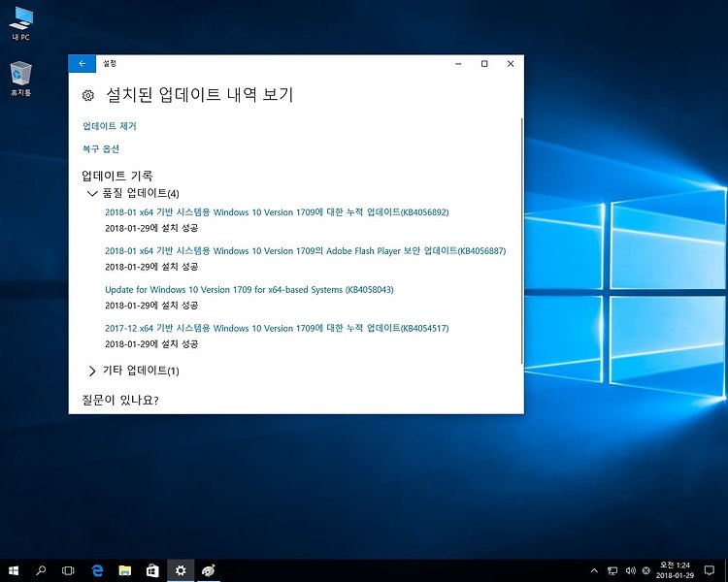Screen dimensions: 728x582
Task: Open the Windows Start menu
Action: click(14, 570)
